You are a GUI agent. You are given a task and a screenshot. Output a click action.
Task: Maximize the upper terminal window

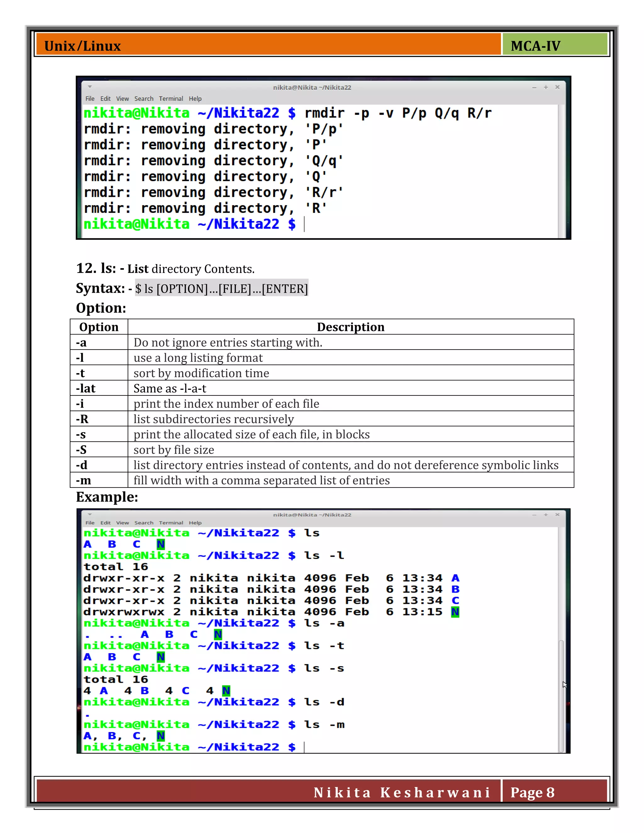click(x=546, y=87)
